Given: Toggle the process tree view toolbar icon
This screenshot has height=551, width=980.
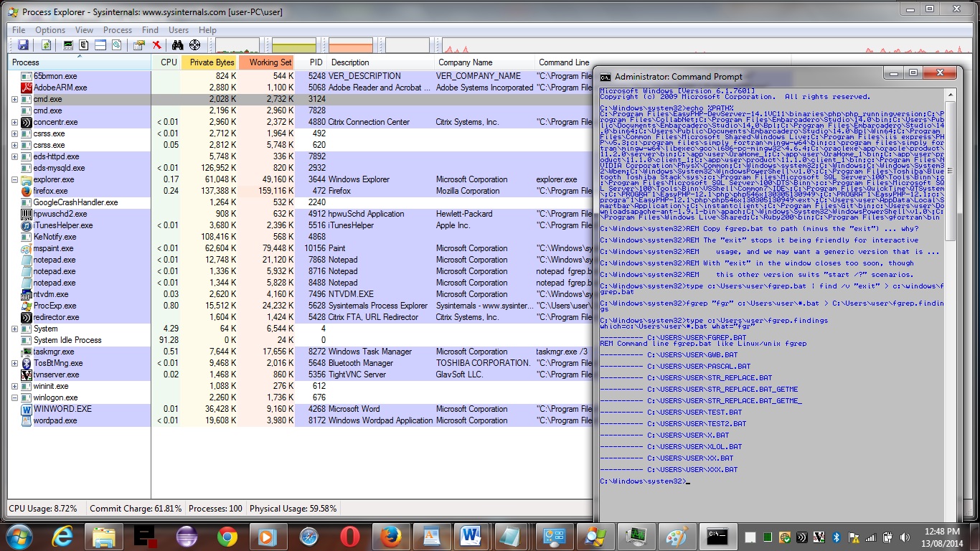Looking at the screenshot, I should (x=84, y=45).
